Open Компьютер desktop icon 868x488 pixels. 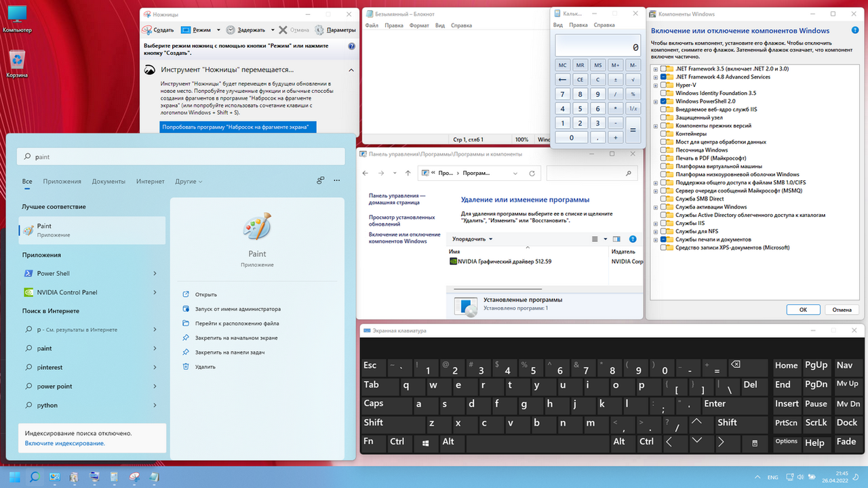[17, 19]
